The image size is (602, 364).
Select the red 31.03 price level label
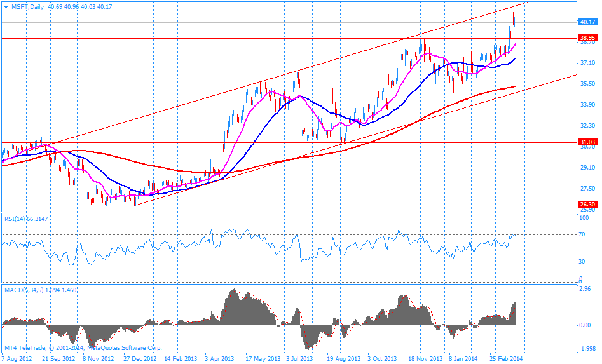(x=587, y=142)
